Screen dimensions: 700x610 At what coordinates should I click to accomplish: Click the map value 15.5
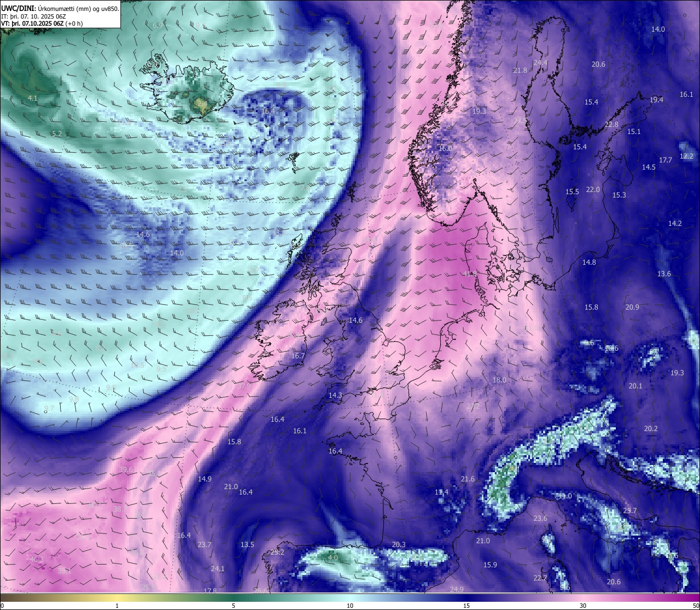(x=572, y=191)
